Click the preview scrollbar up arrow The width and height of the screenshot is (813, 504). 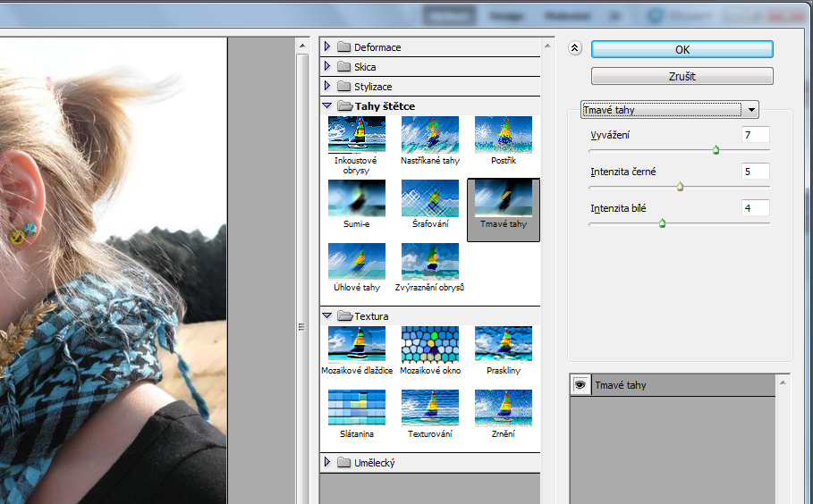point(302,46)
